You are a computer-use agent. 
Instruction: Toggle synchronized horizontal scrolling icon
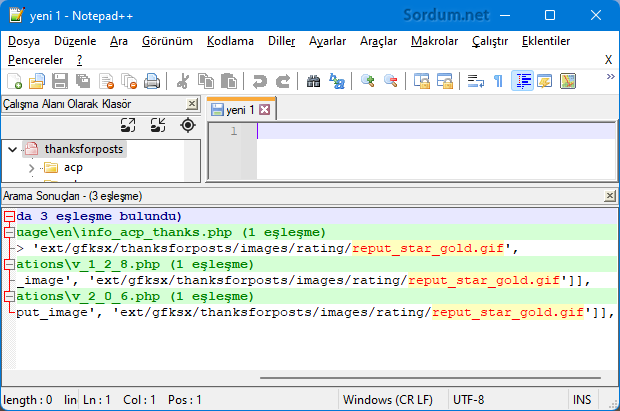444,81
